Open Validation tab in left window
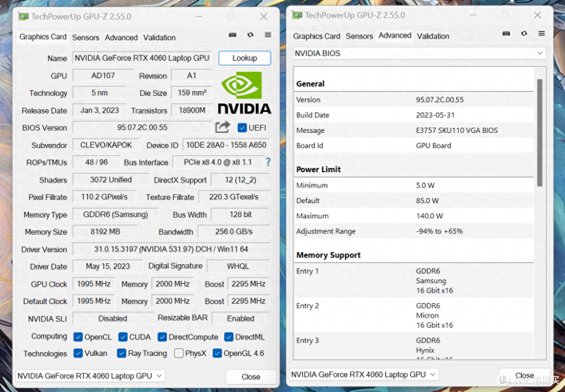 (159, 38)
